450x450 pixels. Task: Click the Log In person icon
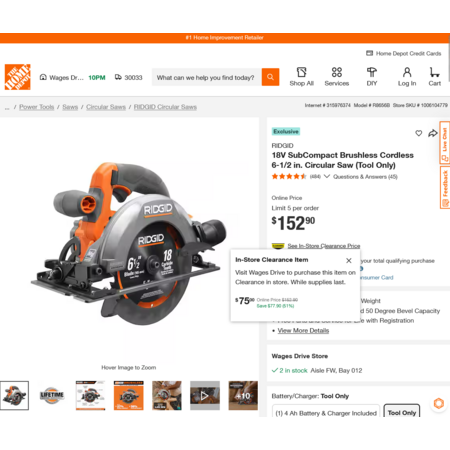[x=407, y=72]
